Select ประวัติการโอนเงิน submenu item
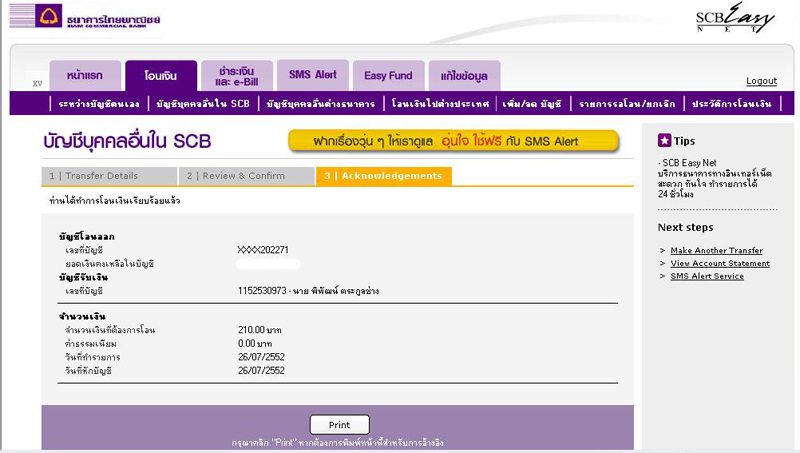Screen dimensions: 800x453 tap(731, 104)
